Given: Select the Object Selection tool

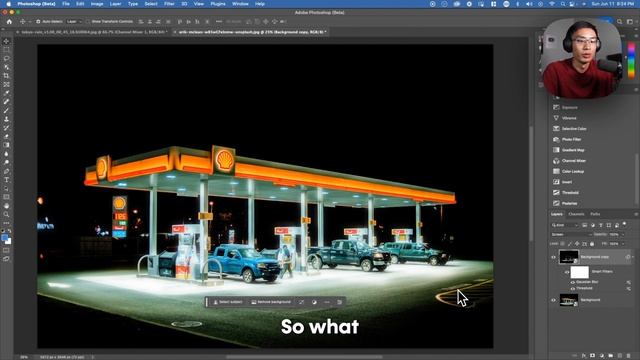Looking at the screenshot, I should click(x=7, y=67).
